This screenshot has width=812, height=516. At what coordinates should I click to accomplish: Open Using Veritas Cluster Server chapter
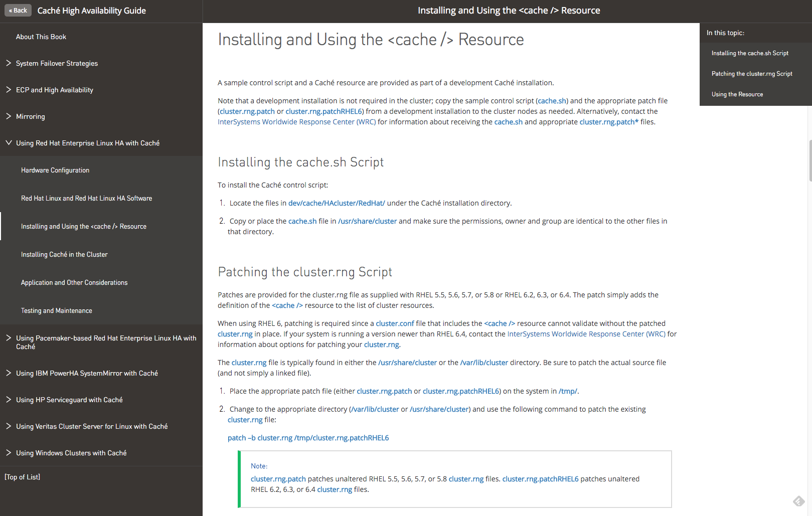(x=92, y=426)
